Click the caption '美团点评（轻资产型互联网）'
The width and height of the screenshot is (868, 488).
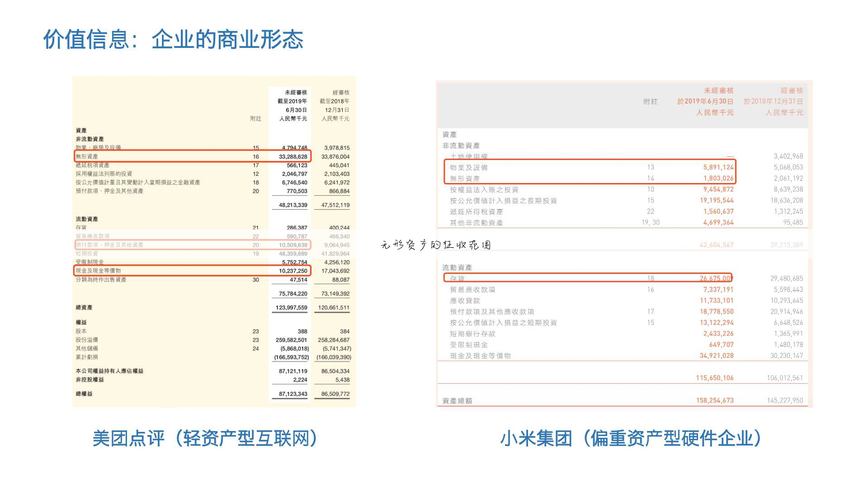[205, 438]
